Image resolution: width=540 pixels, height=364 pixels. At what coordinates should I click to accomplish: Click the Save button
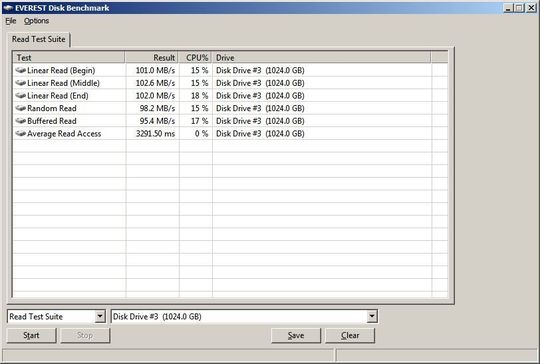tap(296, 335)
